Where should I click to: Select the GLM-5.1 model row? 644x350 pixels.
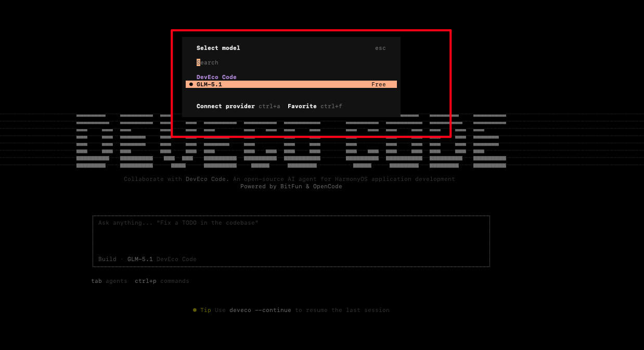[291, 84]
